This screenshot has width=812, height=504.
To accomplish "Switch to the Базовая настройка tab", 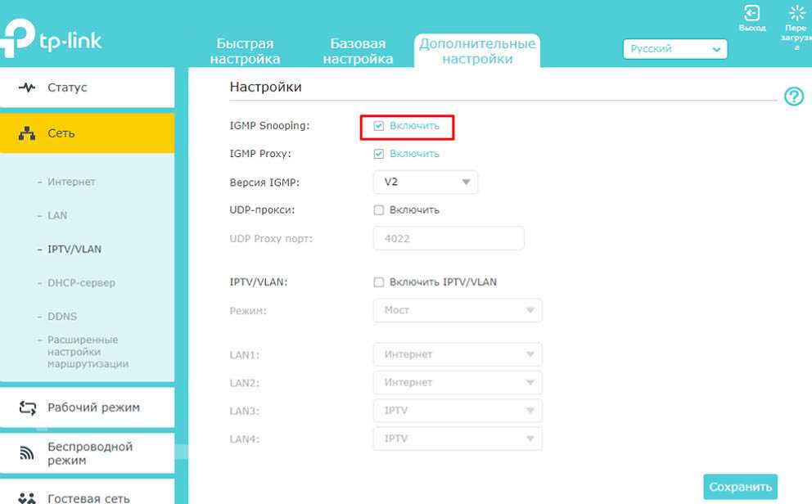I will (x=358, y=52).
